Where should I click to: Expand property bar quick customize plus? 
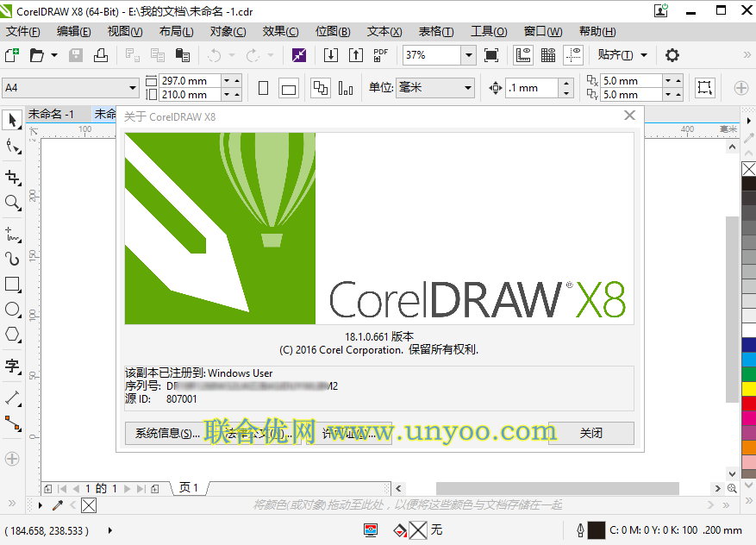pos(741,88)
